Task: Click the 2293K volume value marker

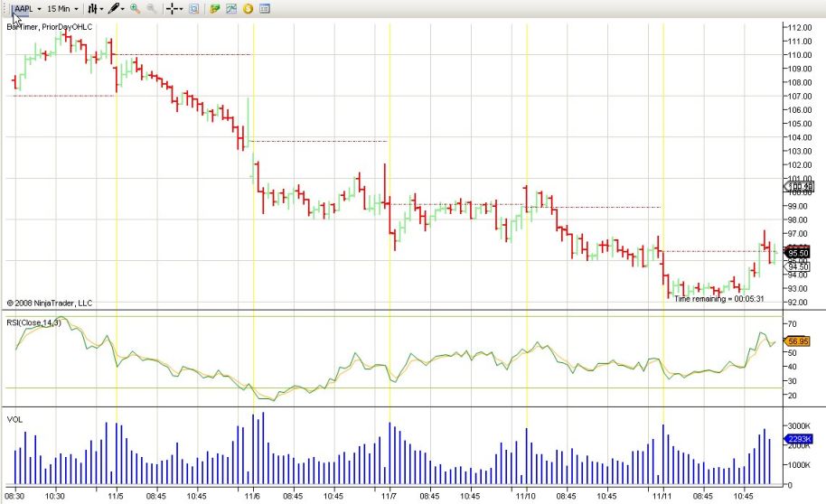Action: pos(799,439)
